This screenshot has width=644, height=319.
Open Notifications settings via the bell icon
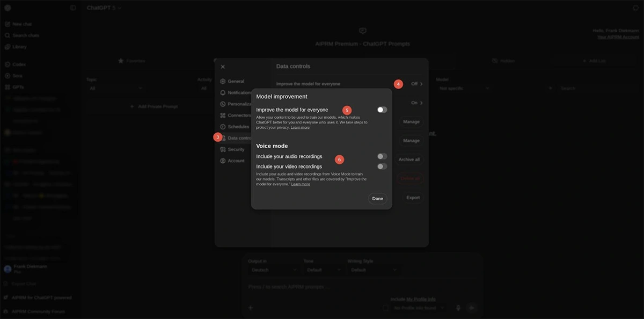coord(223,93)
